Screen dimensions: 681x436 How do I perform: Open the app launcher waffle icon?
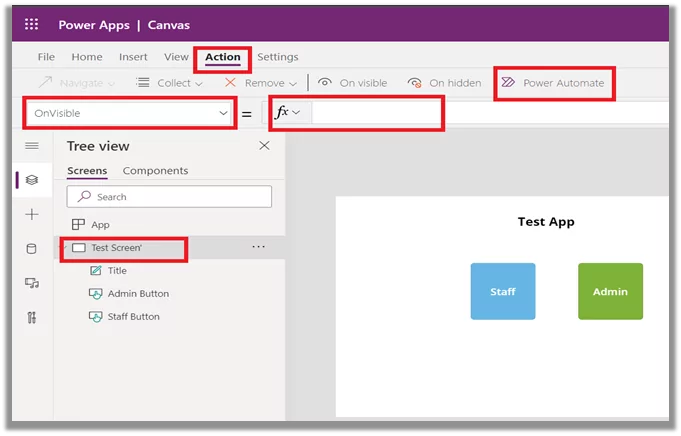(x=31, y=24)
